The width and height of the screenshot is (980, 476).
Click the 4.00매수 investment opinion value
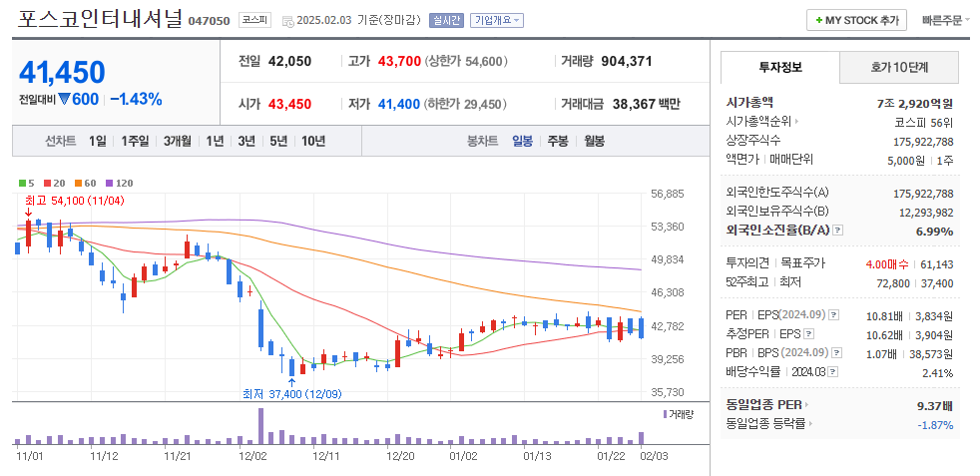(888, 264)
